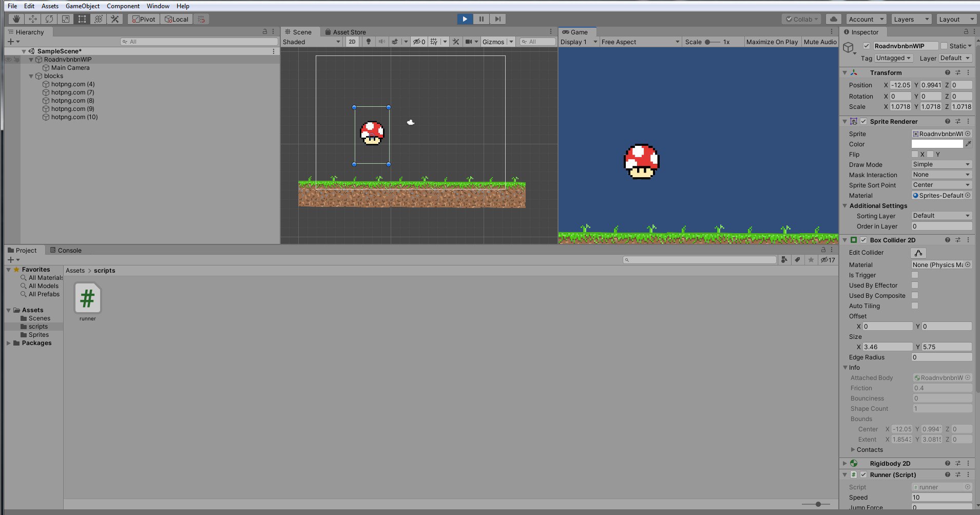Toggle scene effects icon
The height and width of the screenshot is (515, 980).
pyautogui.click(x=395, y=42)
